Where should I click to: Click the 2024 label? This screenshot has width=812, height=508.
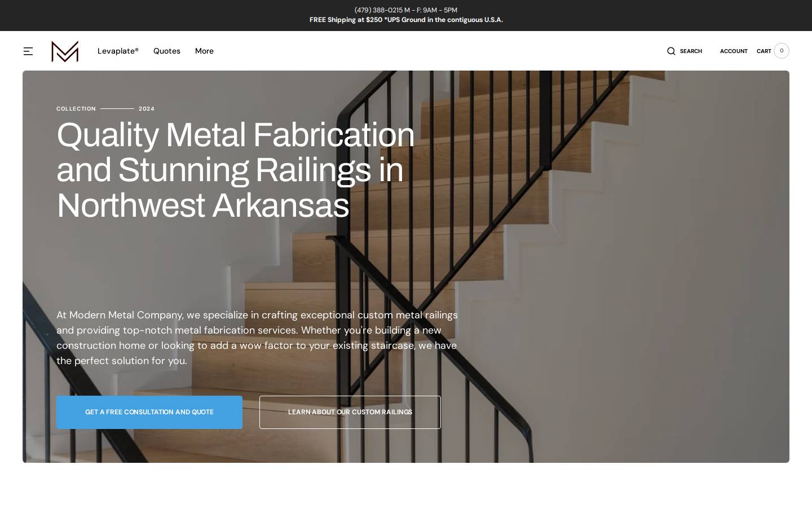coord(147,108)
